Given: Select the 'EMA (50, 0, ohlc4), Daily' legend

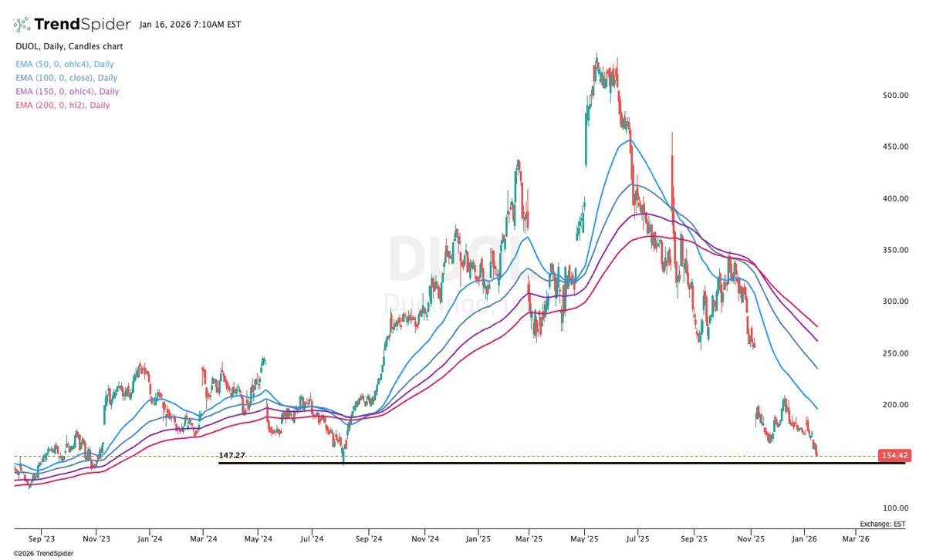Looking at the screenshot, I should [x=65, y=64].
